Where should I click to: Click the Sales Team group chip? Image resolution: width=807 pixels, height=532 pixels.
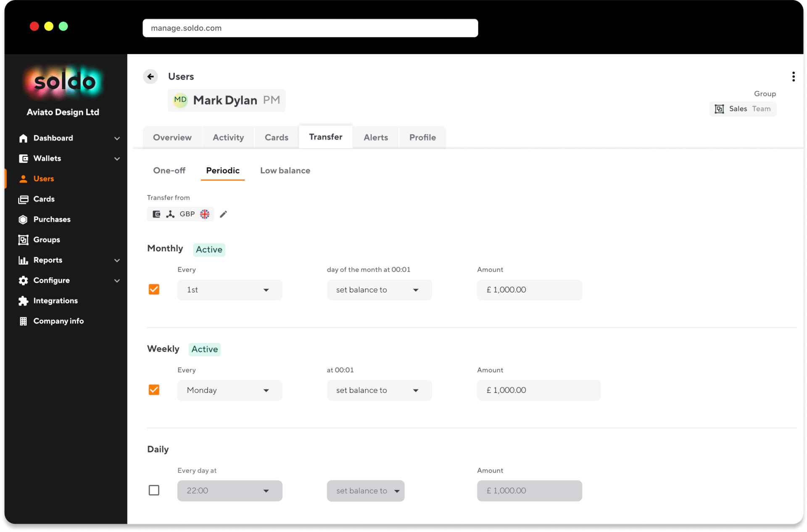point(743,109)
